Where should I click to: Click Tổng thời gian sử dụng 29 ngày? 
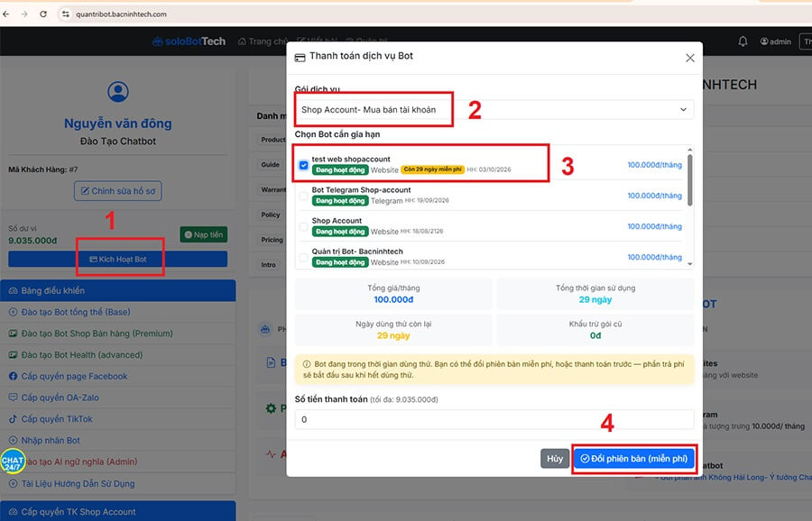pos(595,299)
